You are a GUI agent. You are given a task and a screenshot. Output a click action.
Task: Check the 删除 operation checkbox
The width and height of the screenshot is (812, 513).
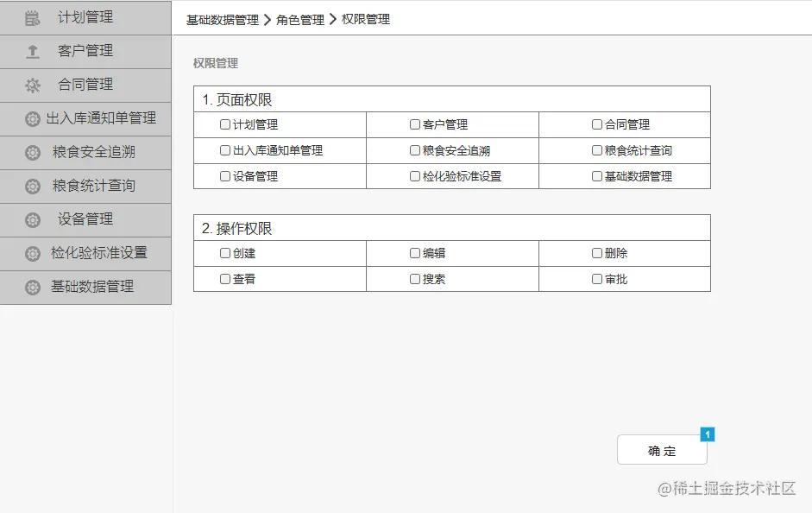(597, 253)
